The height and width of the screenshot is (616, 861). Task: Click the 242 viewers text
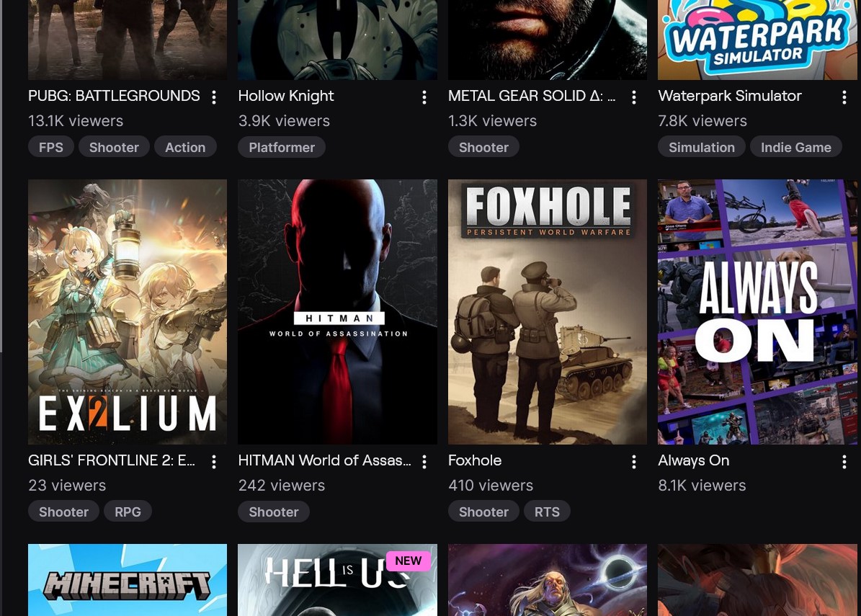[x=282, y=486]
